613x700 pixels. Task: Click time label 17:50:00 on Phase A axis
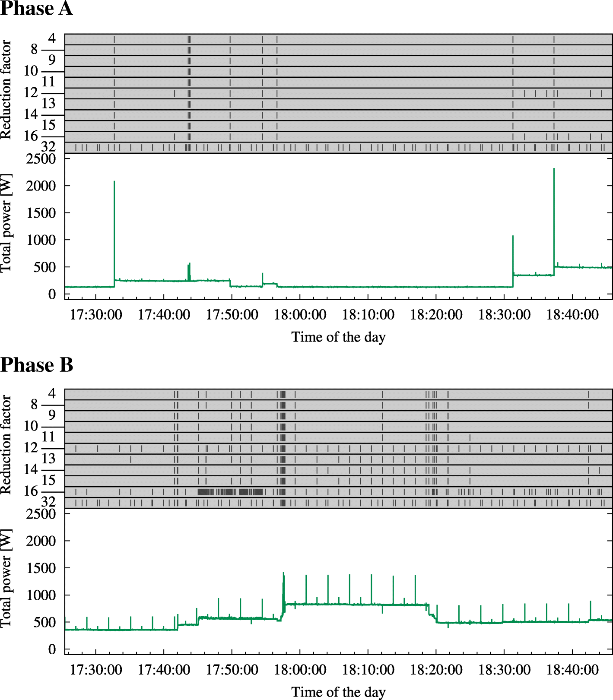(x=232, y=314)
